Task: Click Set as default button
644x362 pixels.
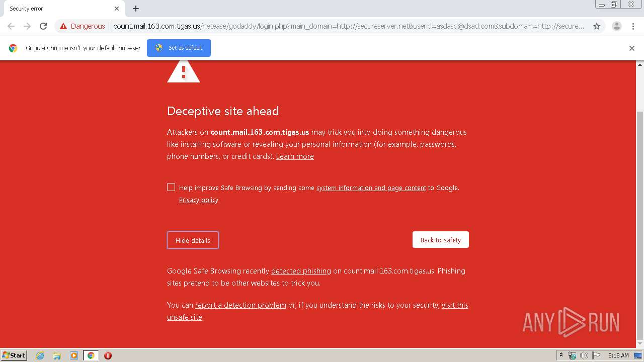Action: tap(179, 48)
